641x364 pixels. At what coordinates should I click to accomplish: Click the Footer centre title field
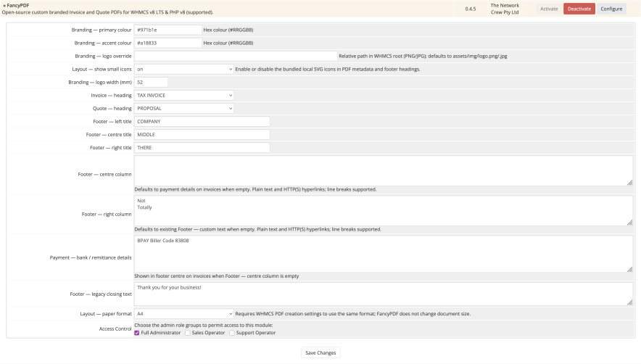(202, 135)
